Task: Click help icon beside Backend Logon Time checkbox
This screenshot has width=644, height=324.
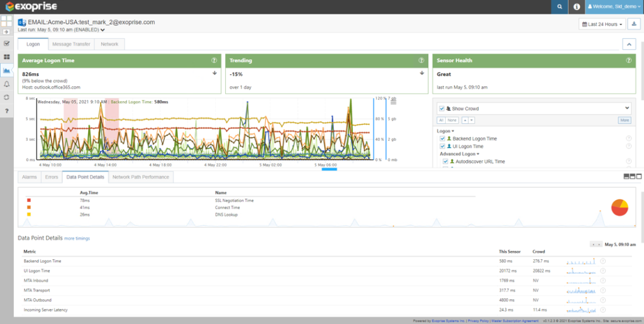Action: coord(628,139)
